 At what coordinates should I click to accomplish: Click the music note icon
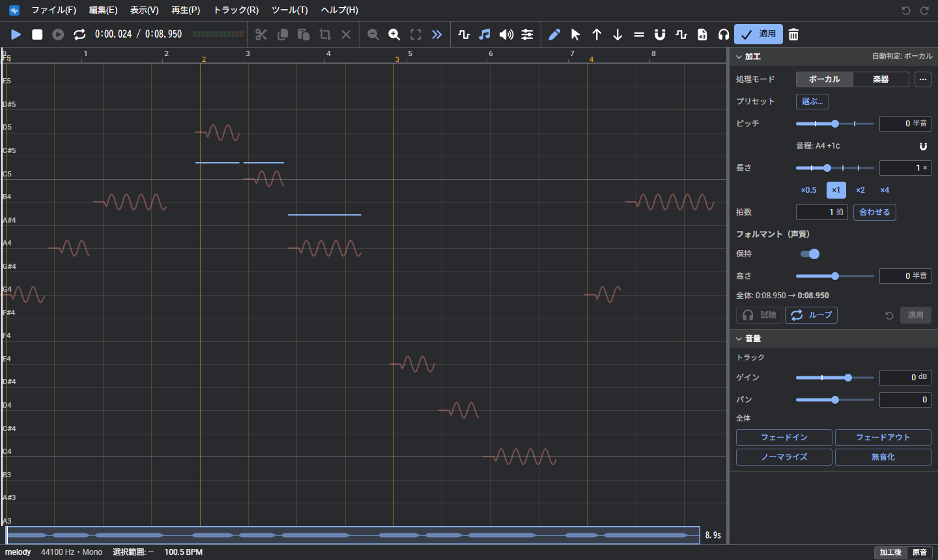(485, 35)
